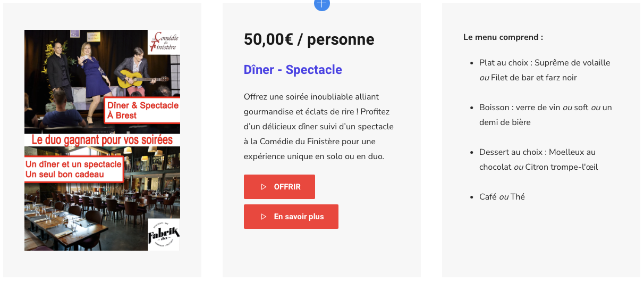The width and height of the screenshot is (644, 281).
Task: Click the play triangle icon beside OFFRIR
Action: 264,187
